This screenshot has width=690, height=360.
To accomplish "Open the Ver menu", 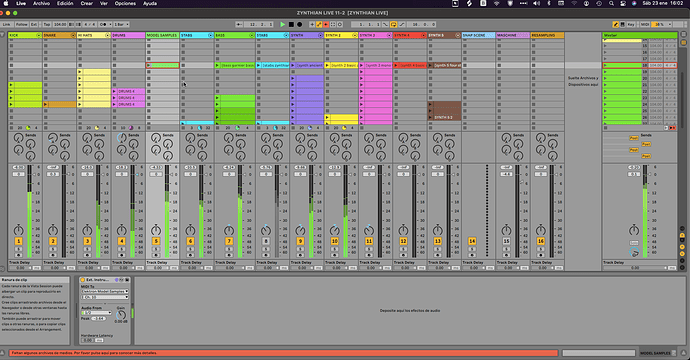I will 104,4.
